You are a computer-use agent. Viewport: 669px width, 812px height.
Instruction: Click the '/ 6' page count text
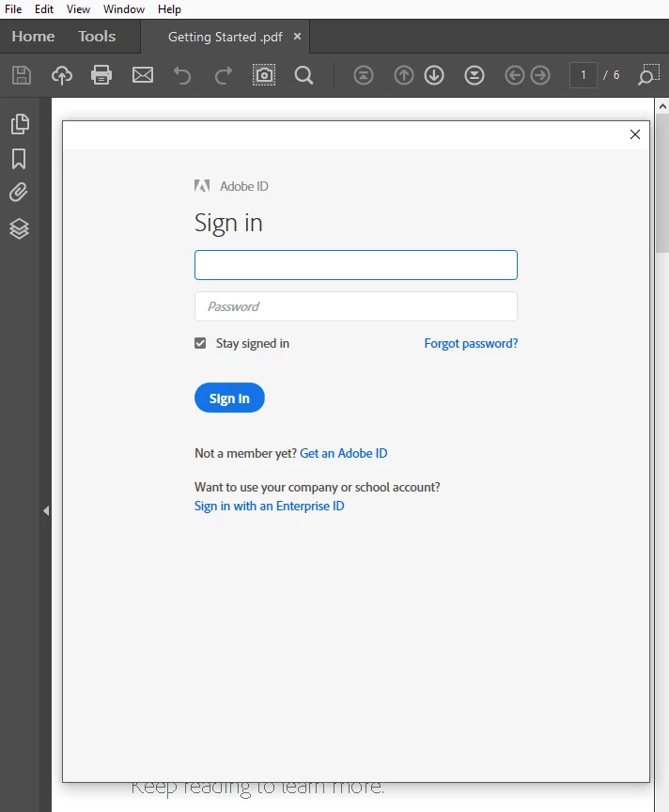(x=612, y=75)
